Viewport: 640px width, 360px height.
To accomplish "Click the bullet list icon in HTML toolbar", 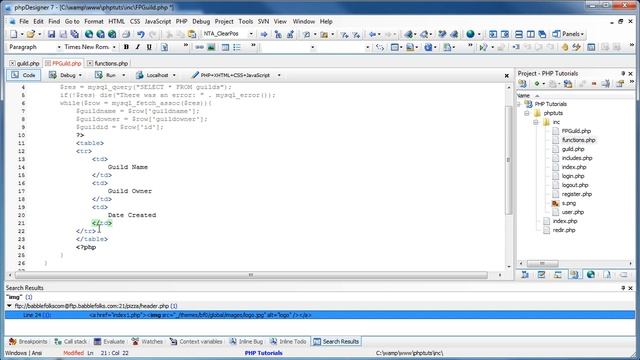I will (237, 47).
